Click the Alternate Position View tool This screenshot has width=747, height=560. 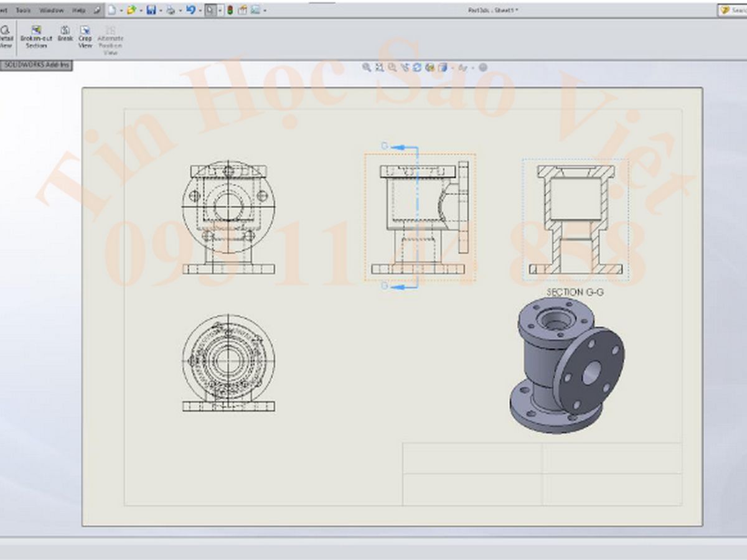pos(110,40)
